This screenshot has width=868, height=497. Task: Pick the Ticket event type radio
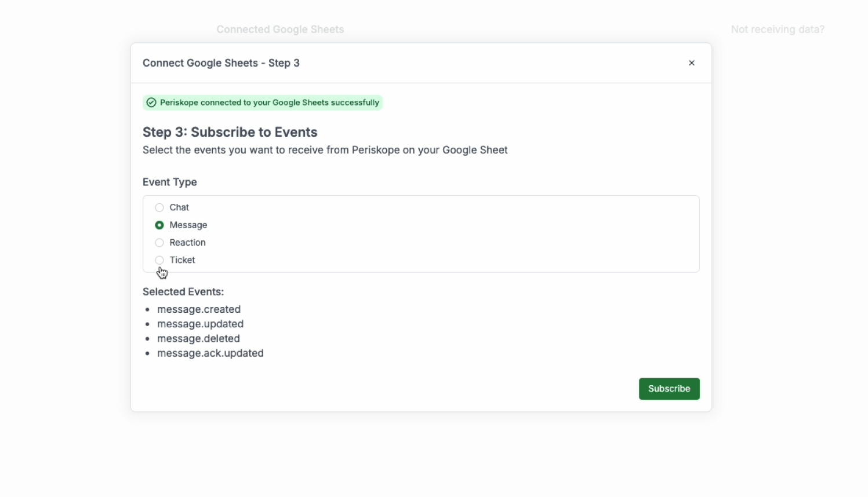pos(159,260)
